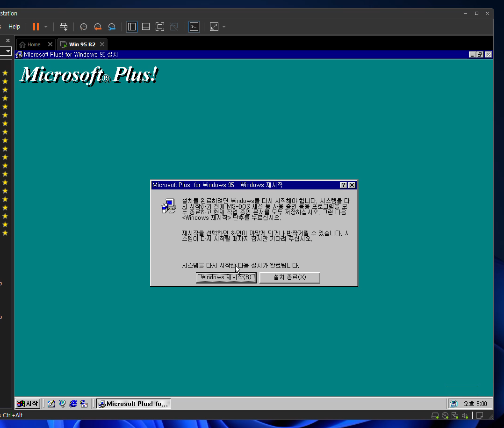Screen dimensions: 504x428
Task: Open the suspend button dropdown arrow
Action: 45,27
